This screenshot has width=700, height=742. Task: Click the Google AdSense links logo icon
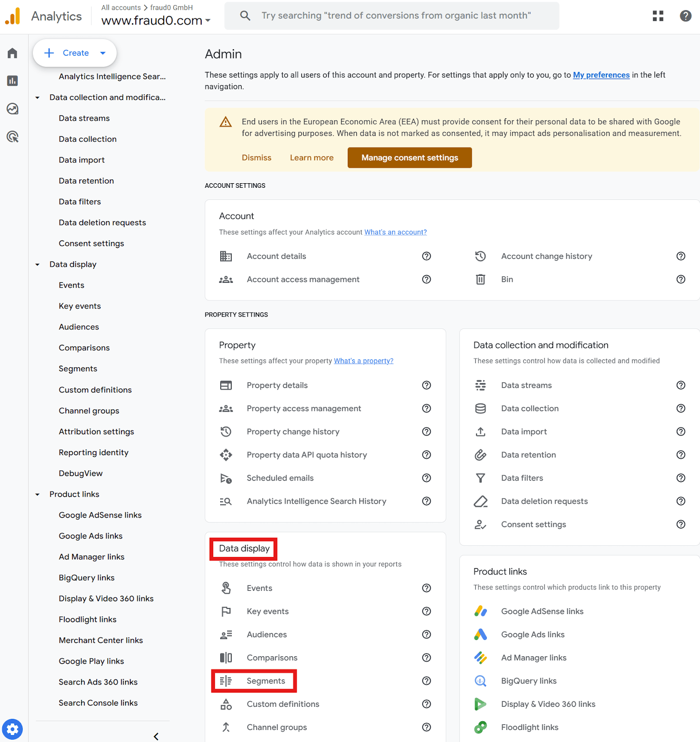pos(480,611)
